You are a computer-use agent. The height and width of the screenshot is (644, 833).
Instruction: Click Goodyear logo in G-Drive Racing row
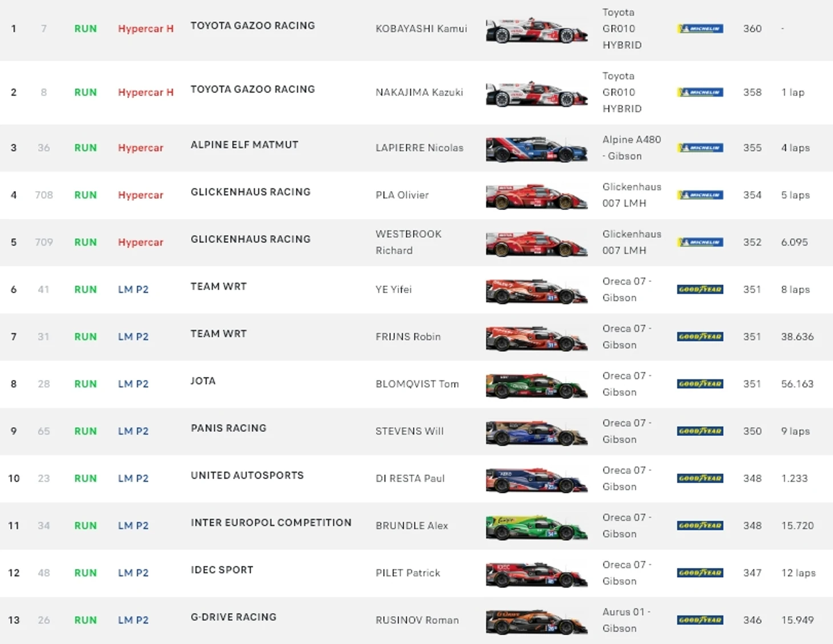700,620
